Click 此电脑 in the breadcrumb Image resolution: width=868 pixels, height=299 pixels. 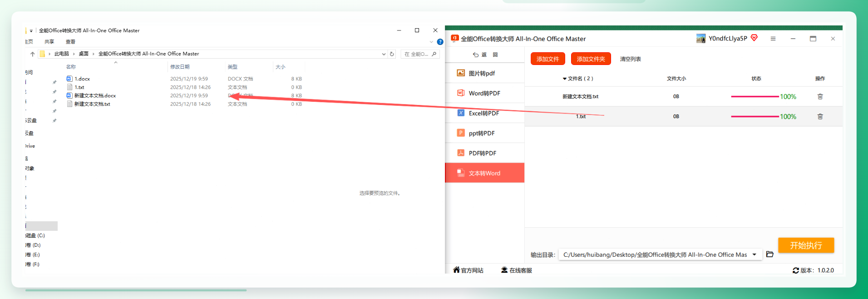[62, 54]
